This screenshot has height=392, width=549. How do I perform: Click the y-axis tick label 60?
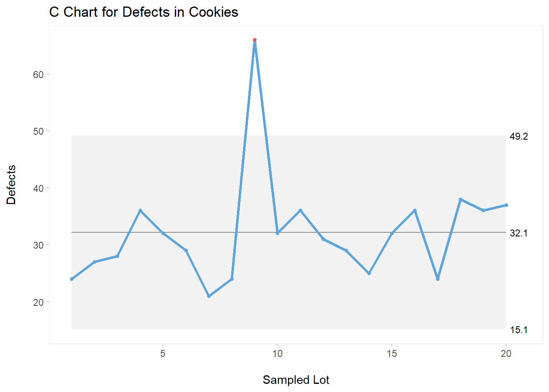38,74
